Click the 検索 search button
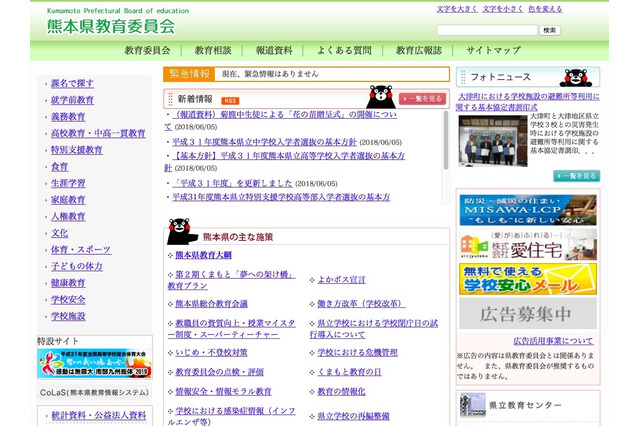Viewport: 640px width, 426px height. (549, 30)
